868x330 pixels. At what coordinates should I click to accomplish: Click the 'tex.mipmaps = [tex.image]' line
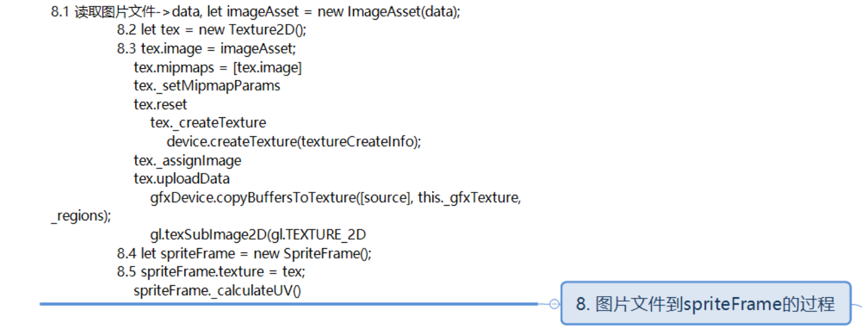click(217, 68)
